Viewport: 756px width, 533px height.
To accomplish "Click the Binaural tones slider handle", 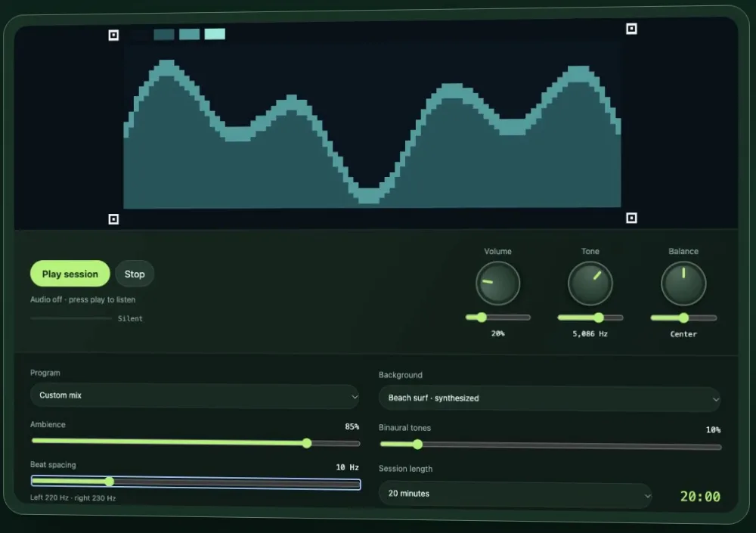I will pyautogui.click(x=417, y=445).
